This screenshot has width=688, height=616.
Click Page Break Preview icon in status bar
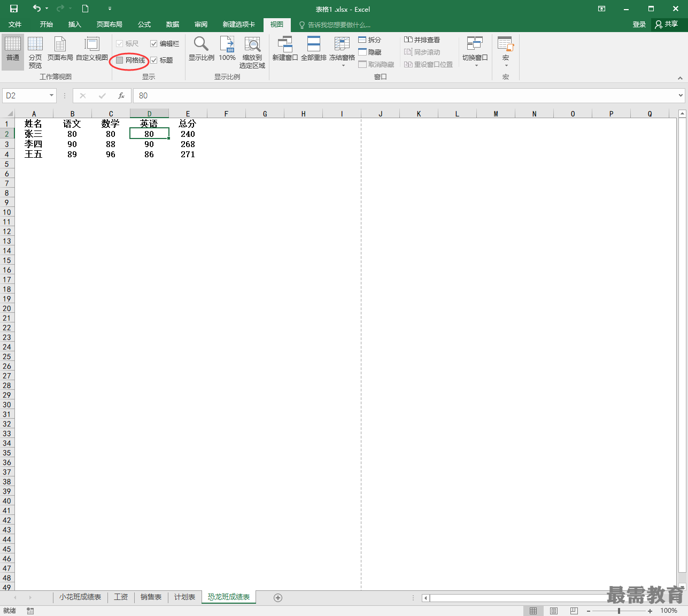tap(574, 611)
